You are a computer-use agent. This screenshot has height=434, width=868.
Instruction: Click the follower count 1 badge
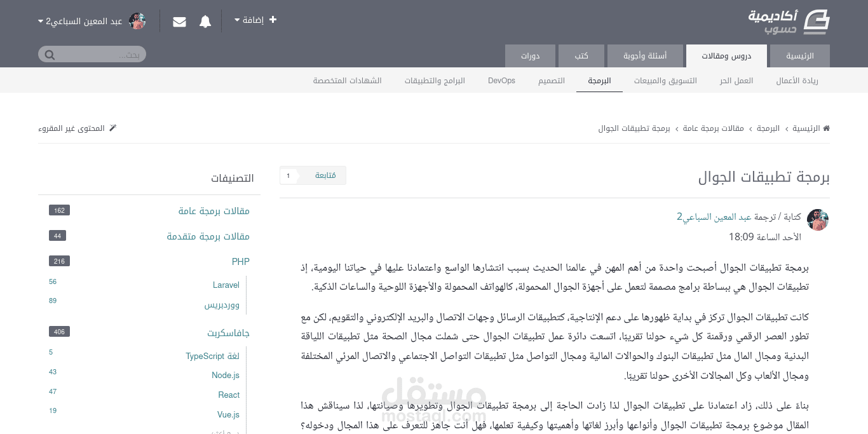point(288,175)
